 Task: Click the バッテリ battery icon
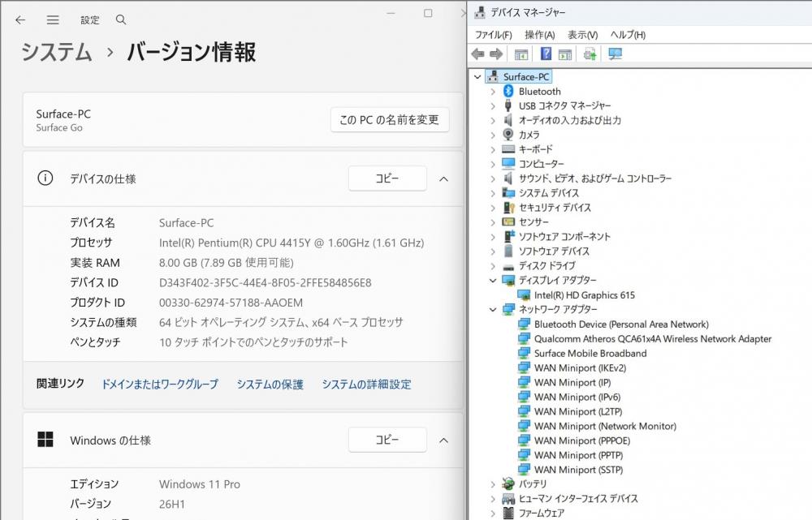point(508,483)
